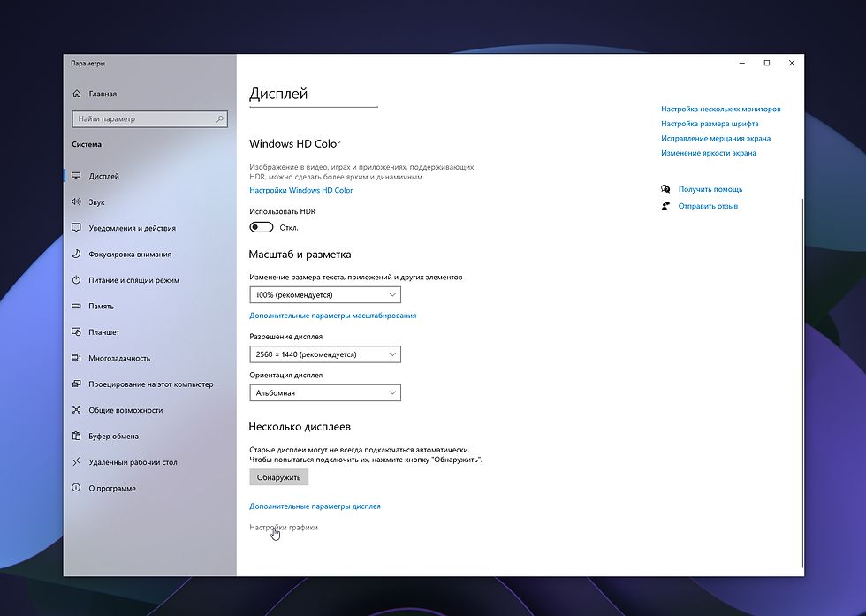
Task: Toggle the Использовать HDR switch
Action: coord(262,227)
